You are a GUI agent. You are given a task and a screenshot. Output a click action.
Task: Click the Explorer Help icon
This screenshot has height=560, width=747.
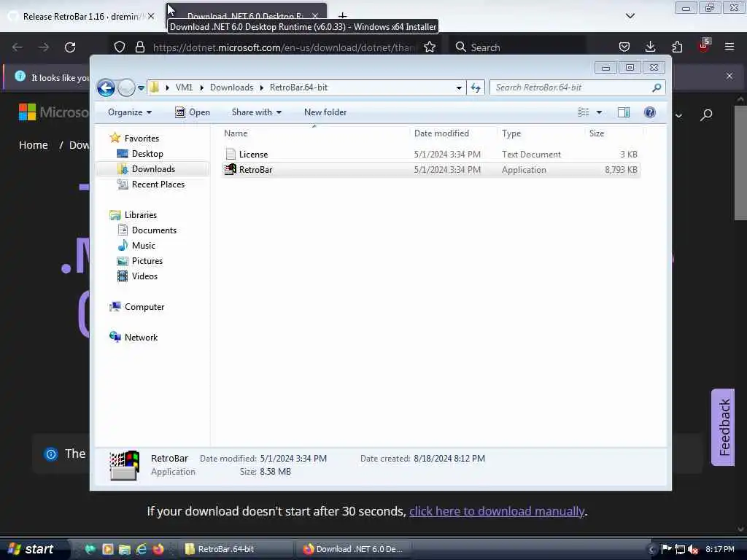(x=649, y=112)
